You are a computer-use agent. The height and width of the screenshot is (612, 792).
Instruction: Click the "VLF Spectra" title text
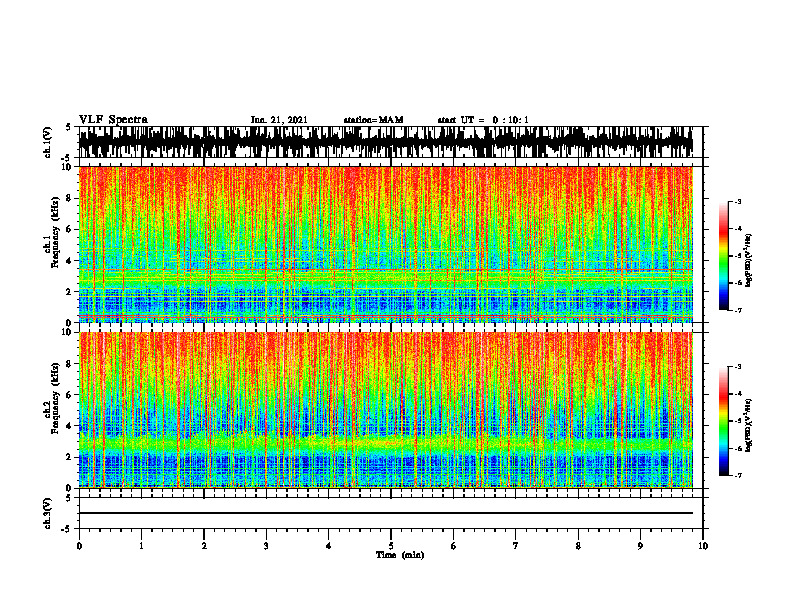[113, 120]
